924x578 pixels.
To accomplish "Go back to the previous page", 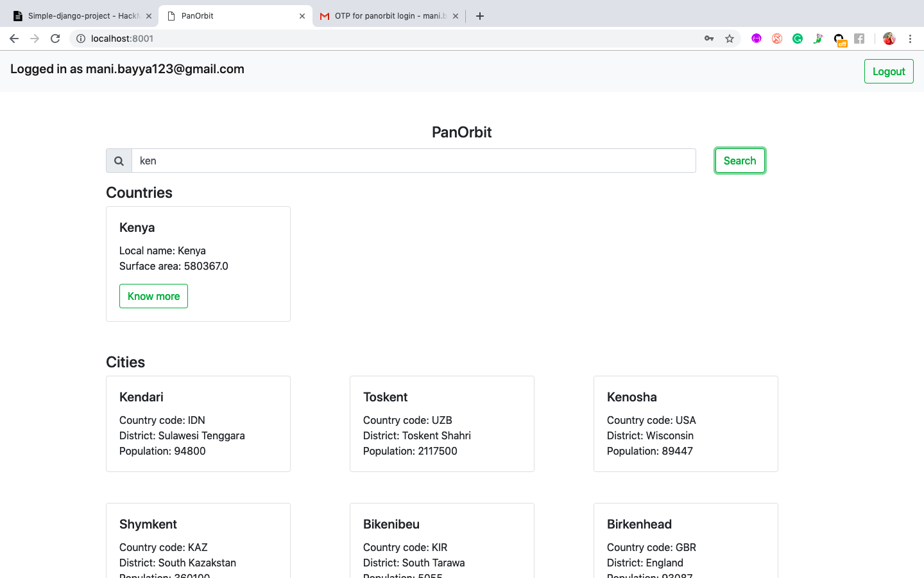I will (x=14, y=39).
